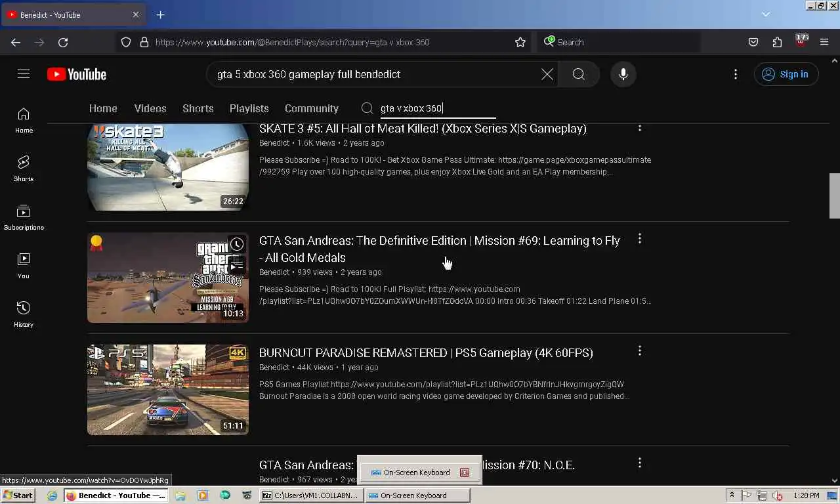The width and height of the screenshot is (840, 504).
Task: Open the YouTube hamburger guide menu
Action: (24, 74)
